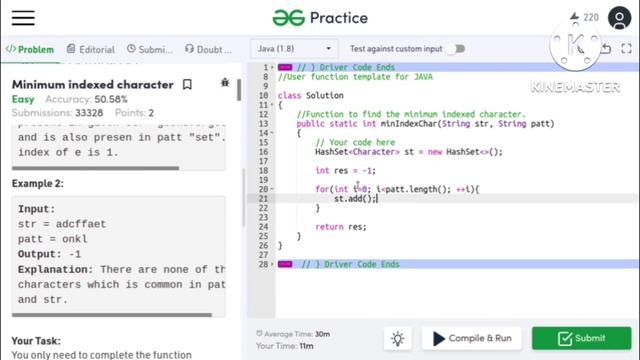Click horizontal scrollbar under Example 2 box
Viewport: 640px width, 360px height.
tap(112, 315)
